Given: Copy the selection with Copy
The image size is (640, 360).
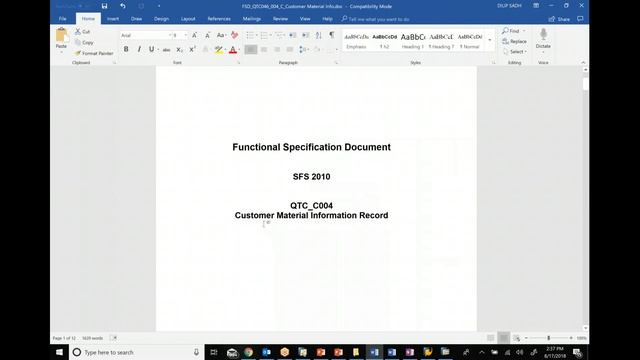Looking at the screenshot, I should pyautogui.click(x=84, y=42).
